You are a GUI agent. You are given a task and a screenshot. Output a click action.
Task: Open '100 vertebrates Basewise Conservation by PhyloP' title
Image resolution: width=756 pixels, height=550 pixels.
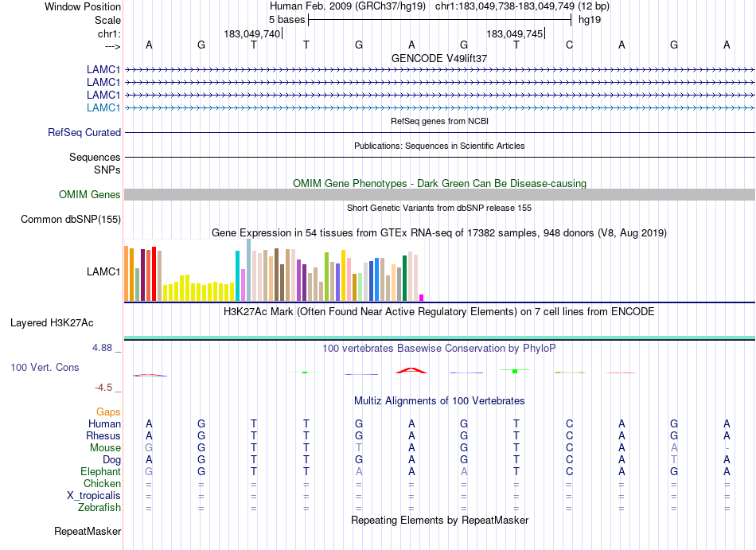pyautogui.click(x=439, y=349)
